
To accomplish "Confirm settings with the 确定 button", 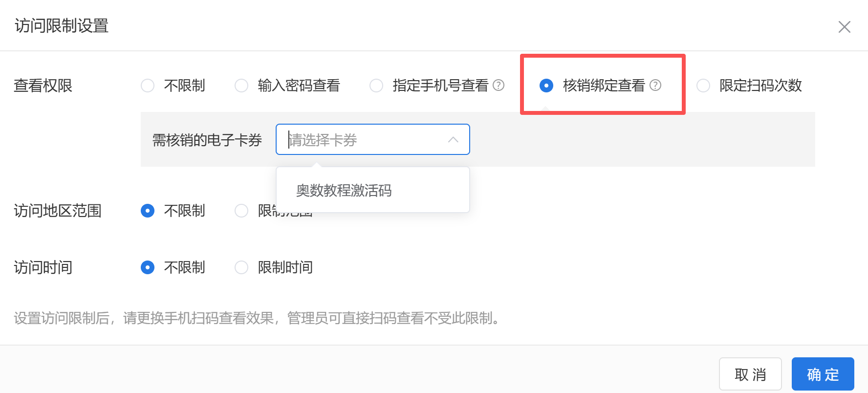I will point(823,374).
